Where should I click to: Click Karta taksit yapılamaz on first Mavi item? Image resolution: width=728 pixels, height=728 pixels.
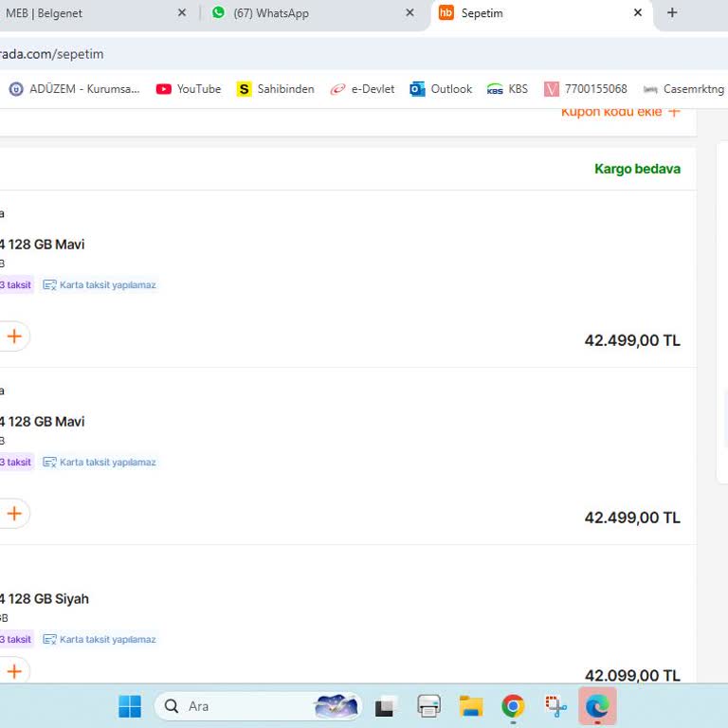(100, 285)
